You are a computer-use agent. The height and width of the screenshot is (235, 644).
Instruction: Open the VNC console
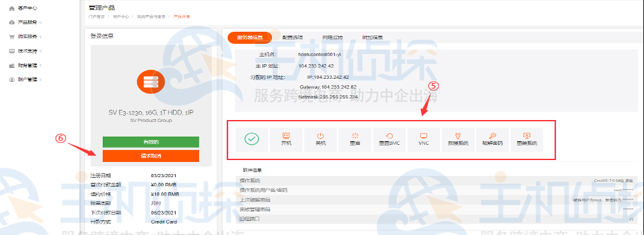423,140
